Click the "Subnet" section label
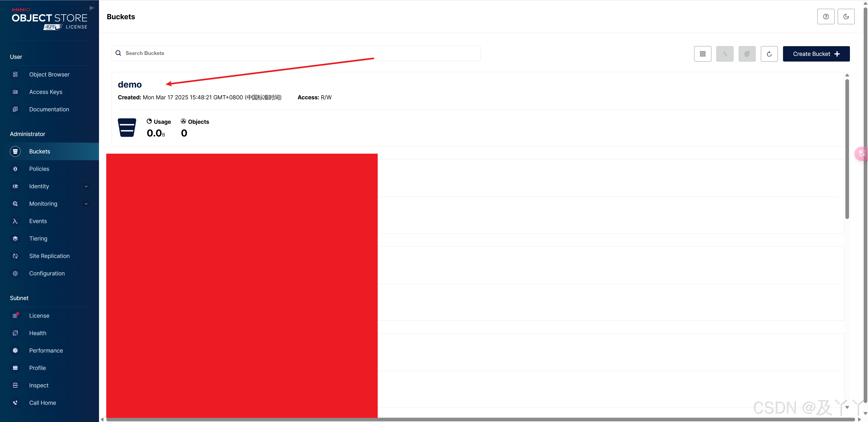This screenshot has width=868, height=422. pos(19,298)
